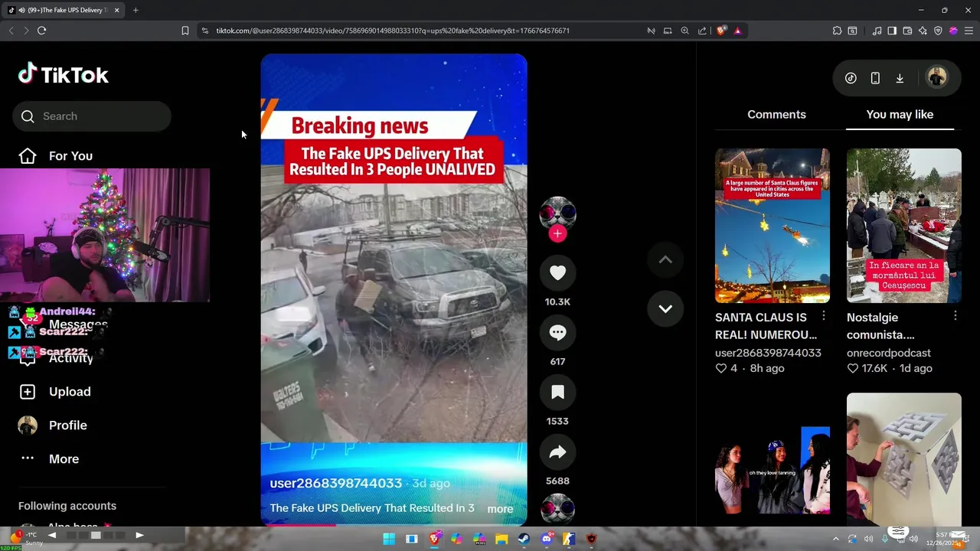Open onrecordpodcast profile link
Image resolution: width=980 pixels, height=551 pixels.
tap(889, 353)
